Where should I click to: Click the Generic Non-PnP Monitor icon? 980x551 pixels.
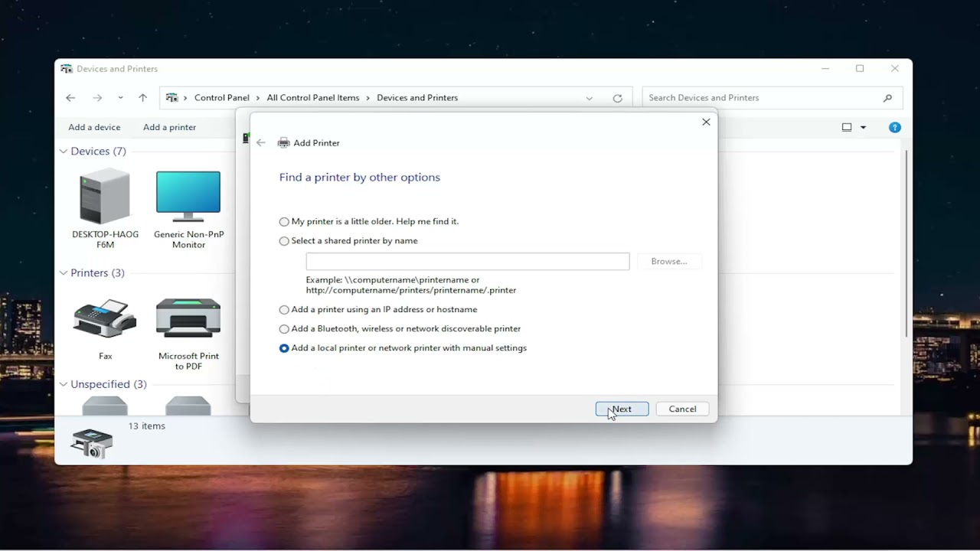click(x=188, y=197)
